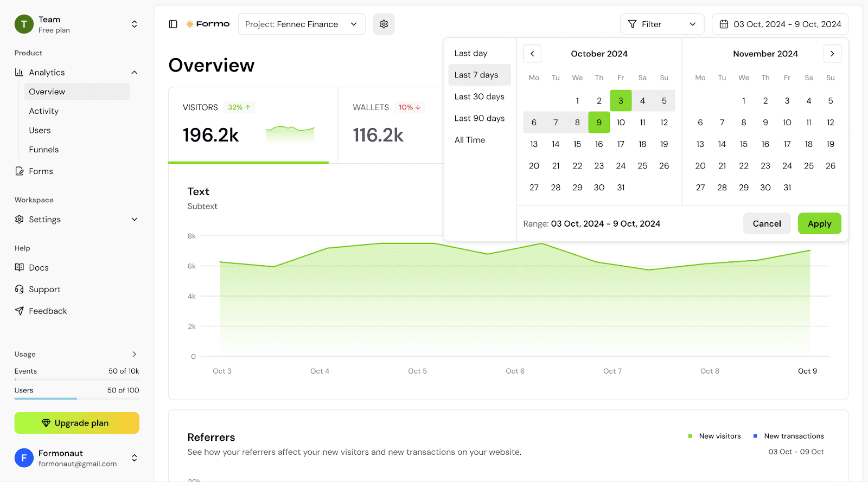Expand the Usage section arrow

point(135,354)
